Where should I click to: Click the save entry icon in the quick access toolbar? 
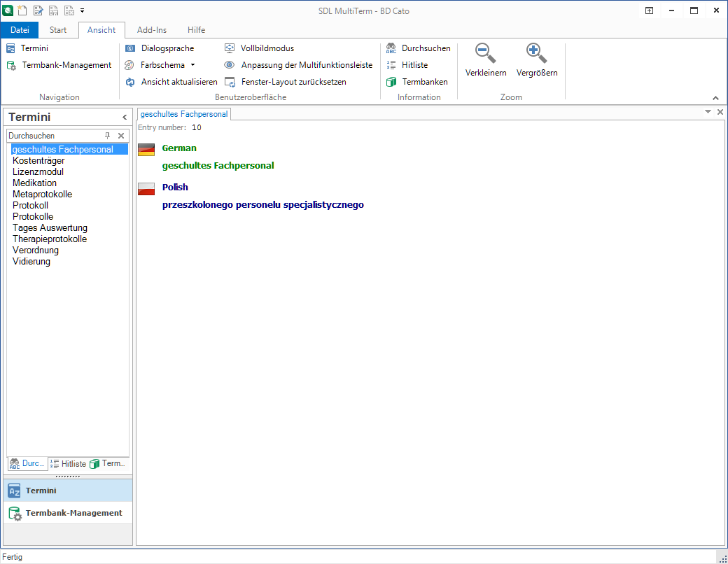click(53, 10)
